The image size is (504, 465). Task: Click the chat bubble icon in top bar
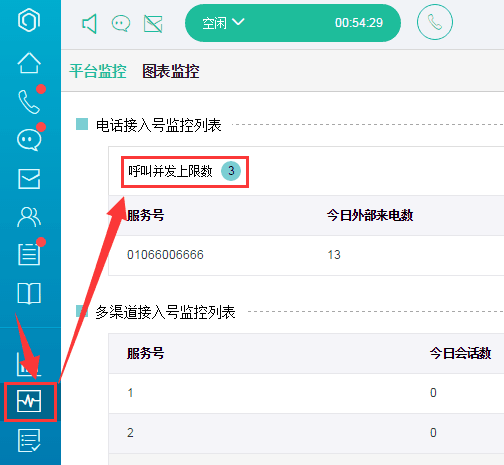tap(121, 24)
